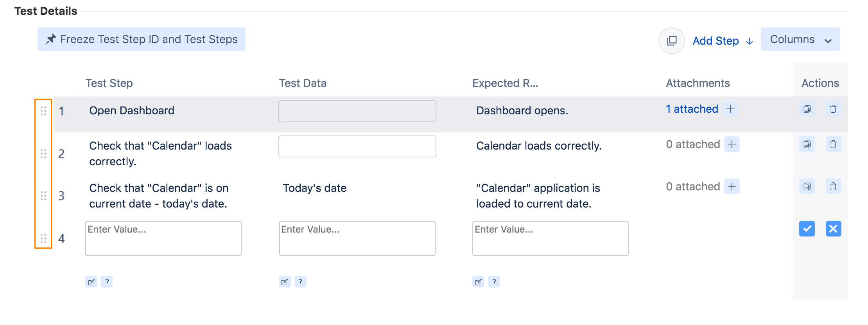Clone step 2 Calendar loads row
The width and height of the screenshot is (868, 325).
(x=807, y=144)
